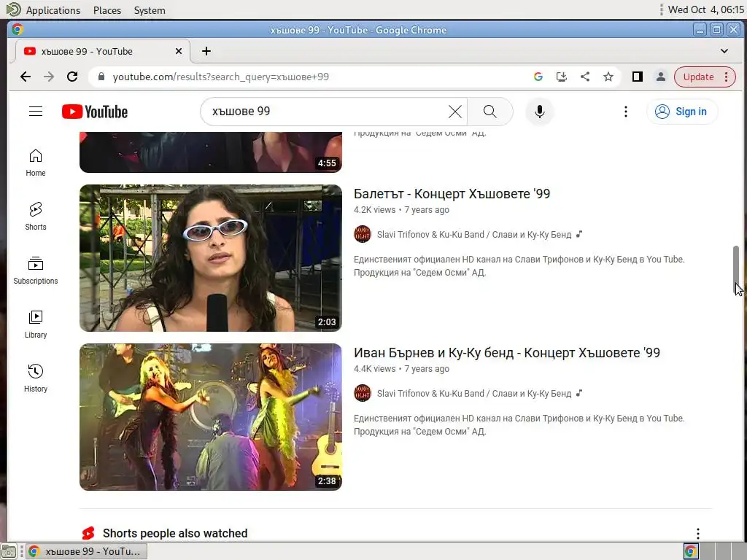
Task: Open the Applications menu
Action: [53, 10]
